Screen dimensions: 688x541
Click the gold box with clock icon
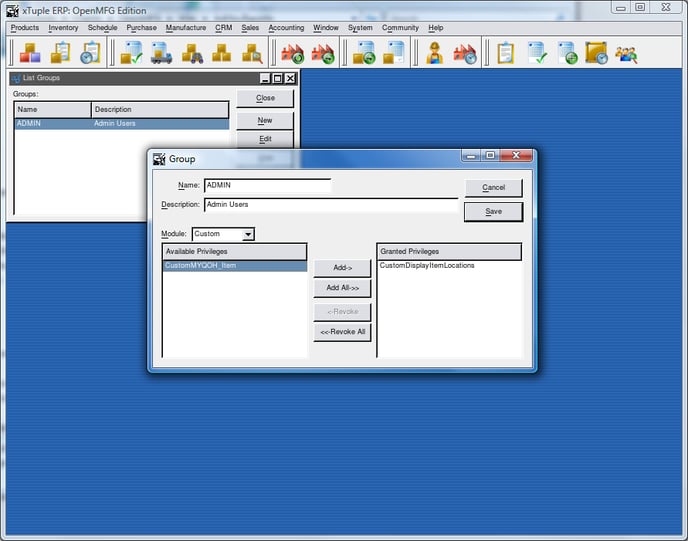pyautogui.click(x=596, y=53)
